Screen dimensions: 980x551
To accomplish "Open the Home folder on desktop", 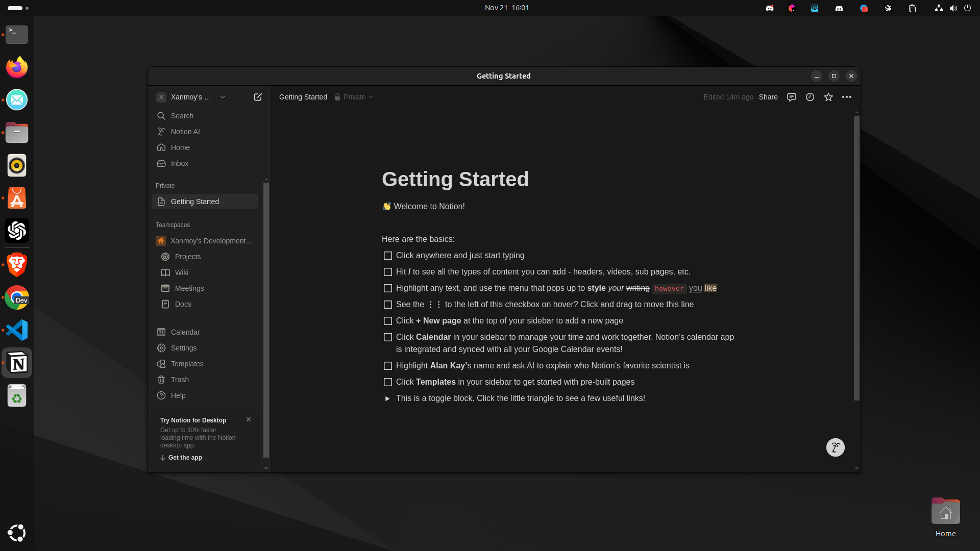I will [x=945, y=517].
